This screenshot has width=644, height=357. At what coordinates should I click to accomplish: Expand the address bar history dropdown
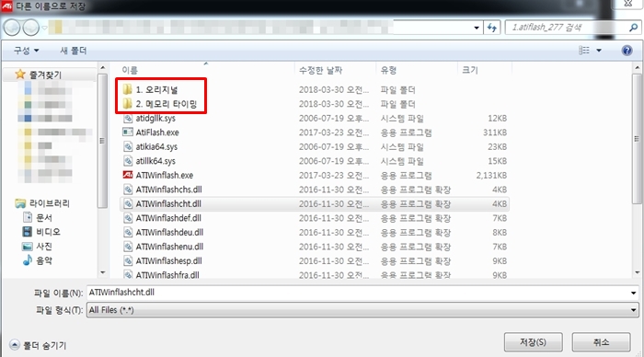(x=477, y=28)
